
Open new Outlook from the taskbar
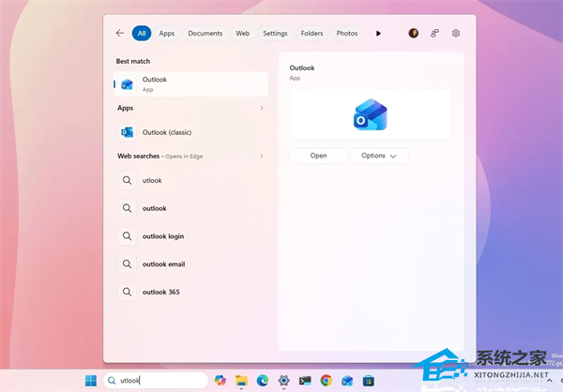(347, 381)
